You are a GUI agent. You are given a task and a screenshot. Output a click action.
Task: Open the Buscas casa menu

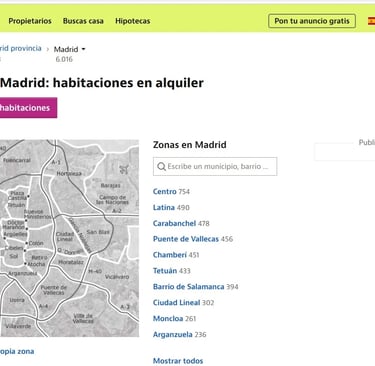pos(83,21)
